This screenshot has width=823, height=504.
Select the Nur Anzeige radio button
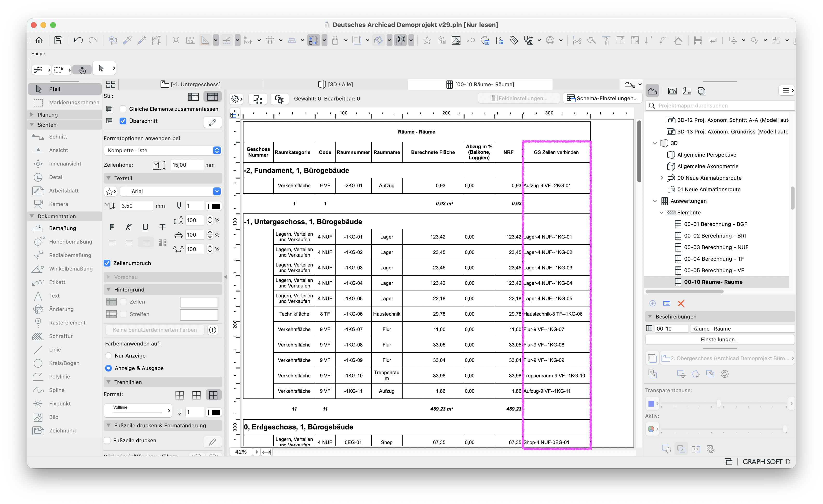point(108,356)
